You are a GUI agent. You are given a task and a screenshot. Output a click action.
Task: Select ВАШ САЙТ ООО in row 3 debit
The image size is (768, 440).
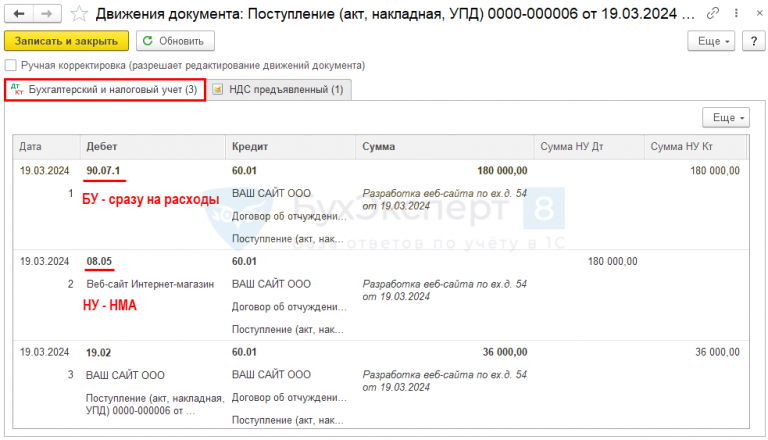125,375
